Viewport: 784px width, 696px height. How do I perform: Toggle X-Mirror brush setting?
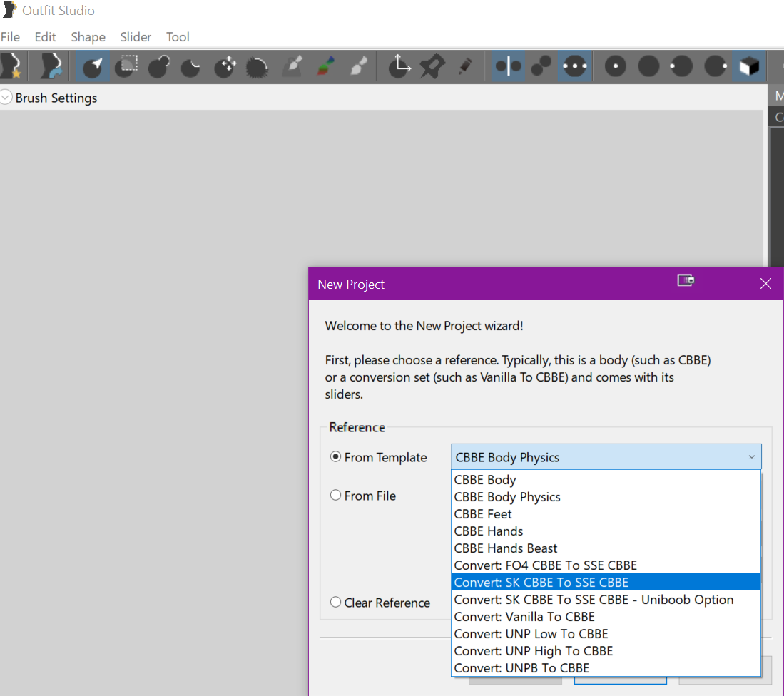pos(508,66)
